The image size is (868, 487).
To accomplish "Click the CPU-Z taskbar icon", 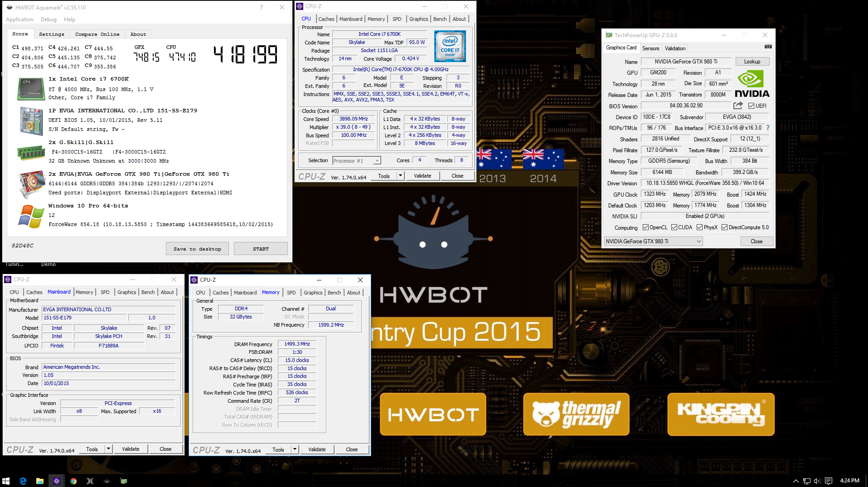I will click(57, 481).
